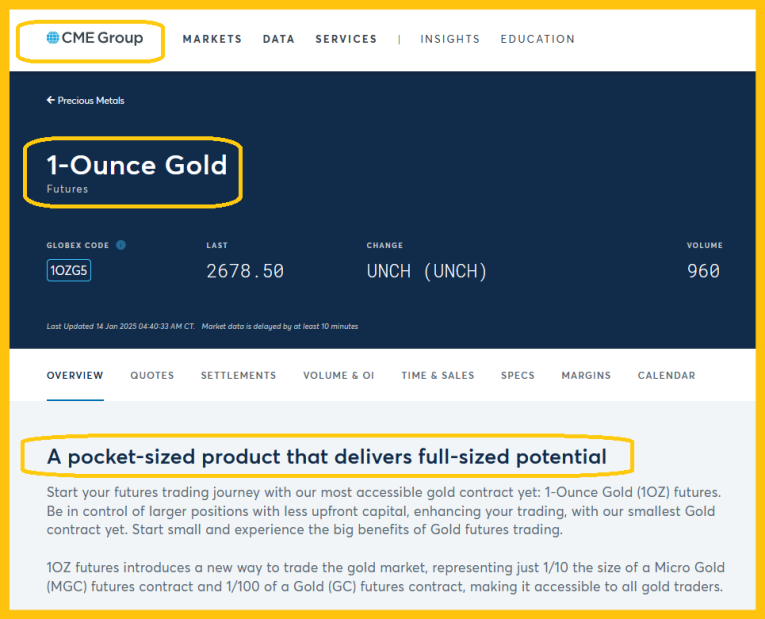This screenshot has width=765, height=619.
Task: Click the Globex Code info icon
Action: coord(121,245)
